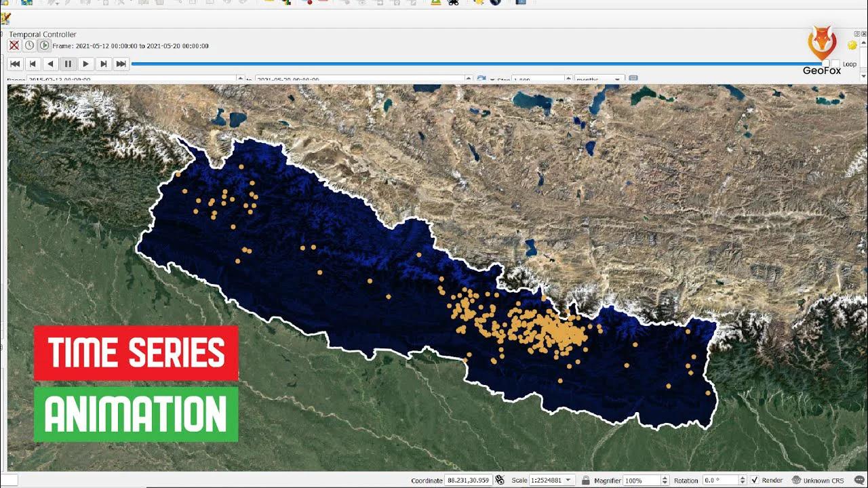This screenshot has height=488, width=868.
Task: Open the set-range options dropdown arrow
Action: pyautogui.click(x=492, y=79)
